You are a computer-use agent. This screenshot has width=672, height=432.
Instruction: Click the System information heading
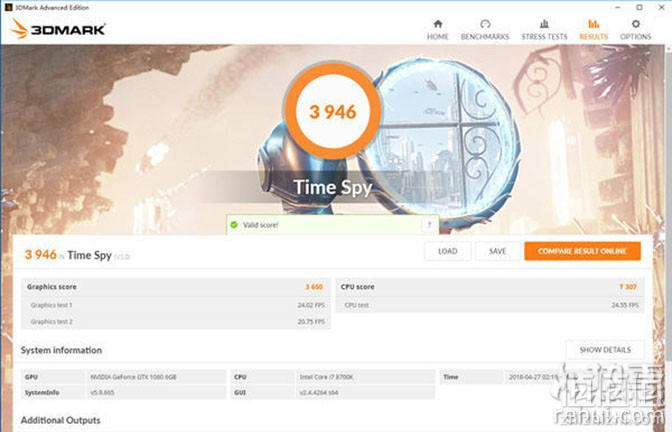click(61, 350)
